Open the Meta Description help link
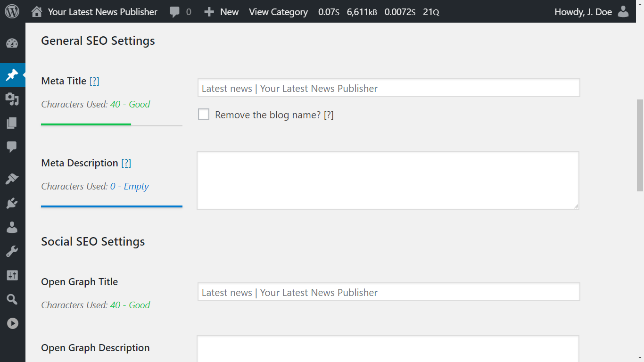The height and width of the screenshot is (362, 644). [126, 163]
